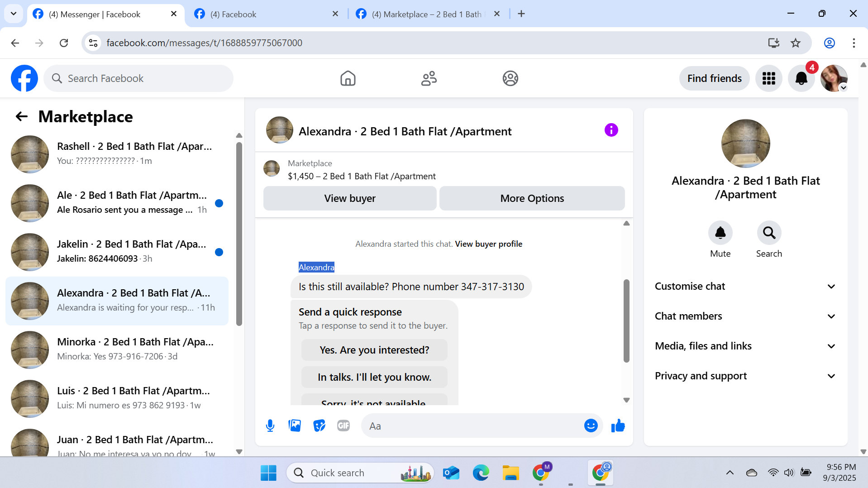View site information icon in address bar
This screenshot has width=868, height=488.
pyautogui.click(x=93, y=43)
